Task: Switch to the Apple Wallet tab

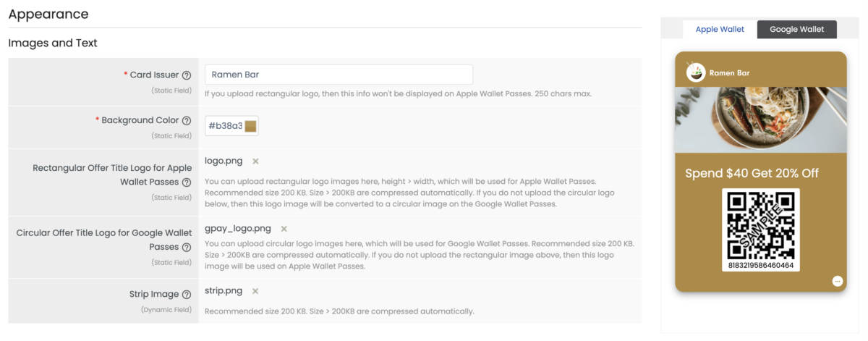Action: (x=720, y=29)
